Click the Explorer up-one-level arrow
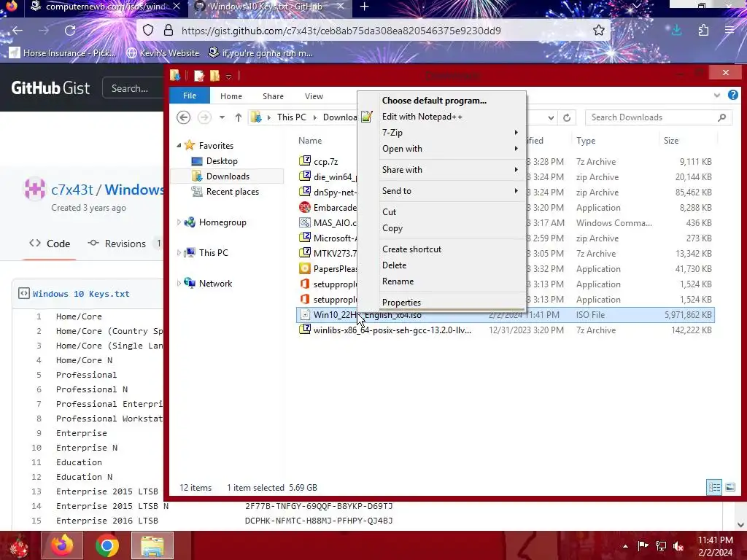The height and width of the screenshot is (560, 747). 239,117
